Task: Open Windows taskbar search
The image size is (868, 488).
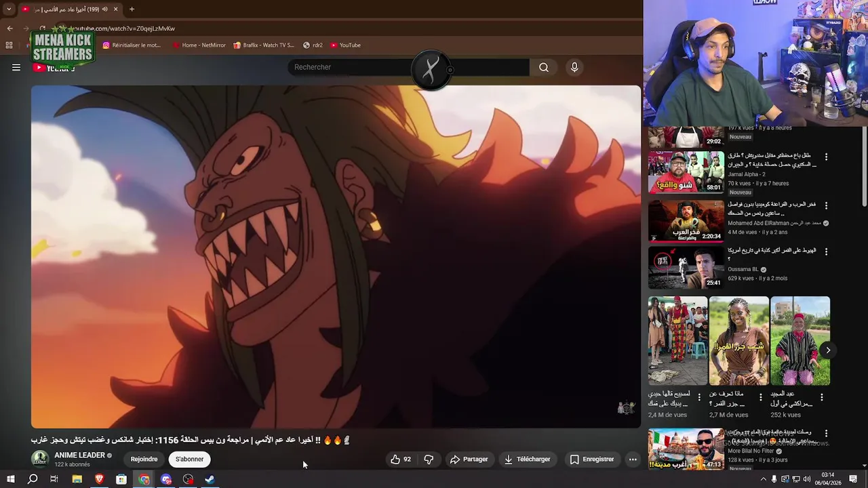Action: click(x=33, y=479)
